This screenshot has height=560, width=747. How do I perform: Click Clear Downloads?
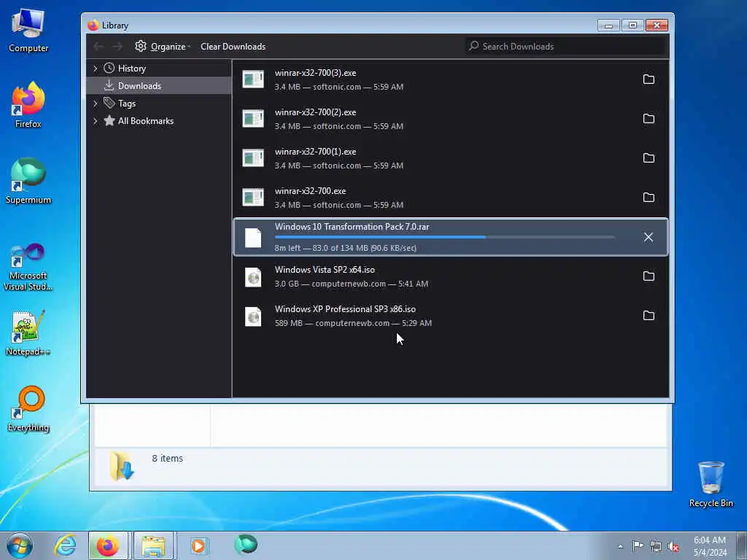click(233, 46)
